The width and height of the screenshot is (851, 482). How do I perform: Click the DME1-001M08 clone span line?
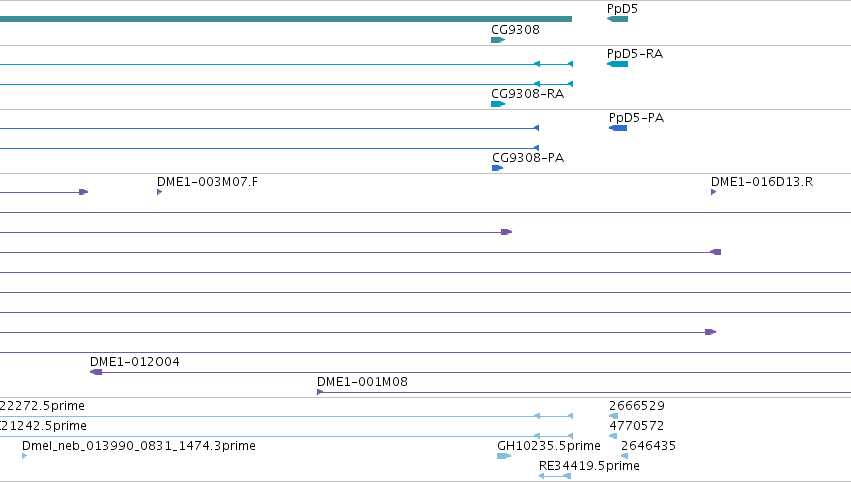click(584, 392)
